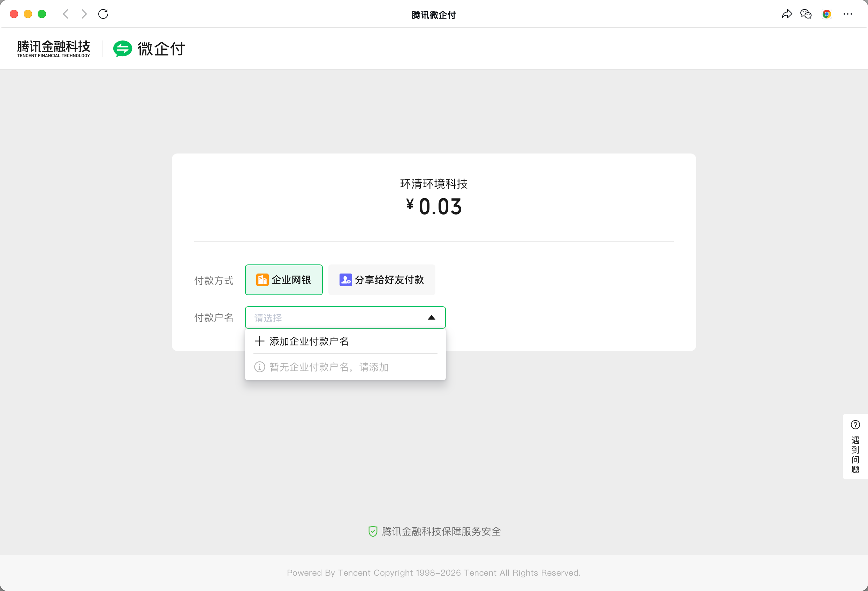Viewport: 868px width, 591px height.
Task: Minimize the window with yellow button
Action: pyautogui.click(x=28, y=14)
